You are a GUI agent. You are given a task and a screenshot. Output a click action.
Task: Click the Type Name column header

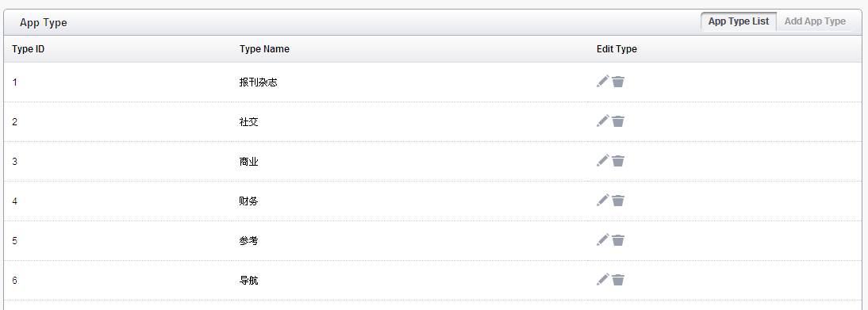(264, 48)
